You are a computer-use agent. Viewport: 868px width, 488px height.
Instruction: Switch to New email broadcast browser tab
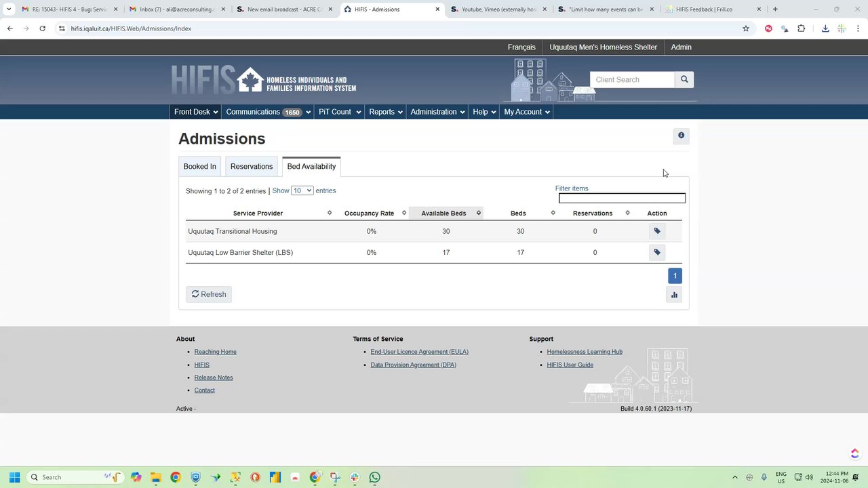click(x=285, y=9)
